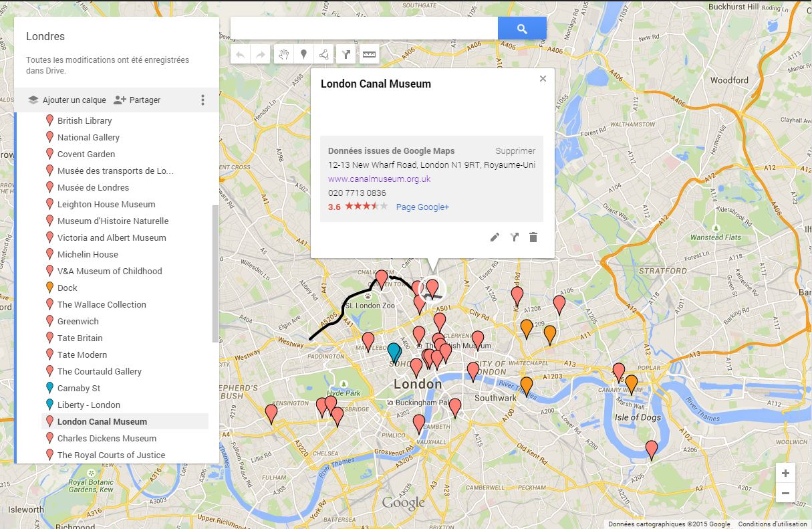Click the red marker near A106
The height and width of the screenshot is (529, 812).
tap(559, 304)
